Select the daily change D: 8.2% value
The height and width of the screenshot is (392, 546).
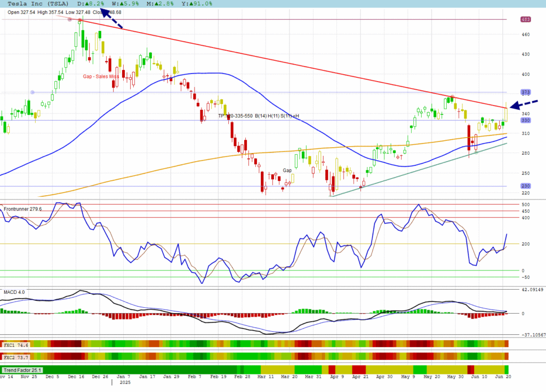click(x=91, y=4)
